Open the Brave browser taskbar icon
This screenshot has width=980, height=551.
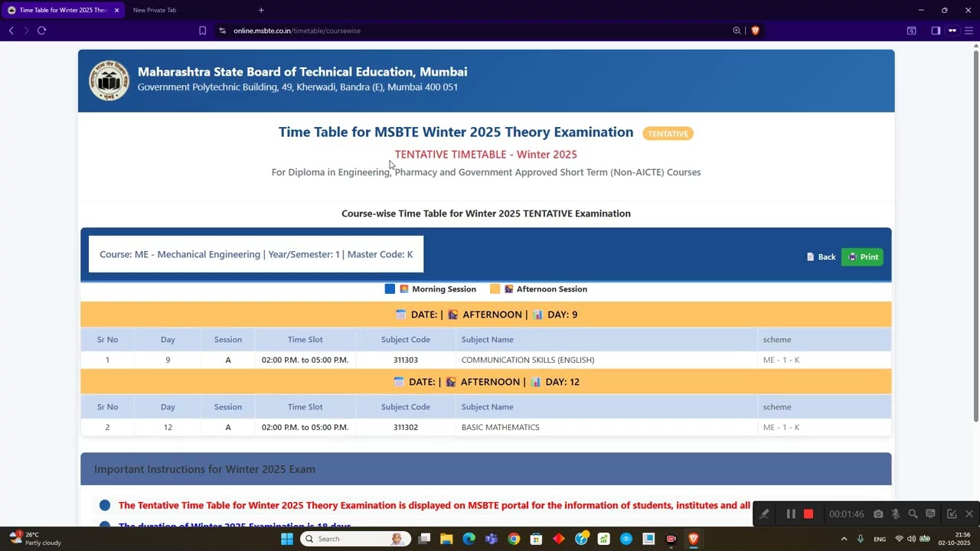694,539
